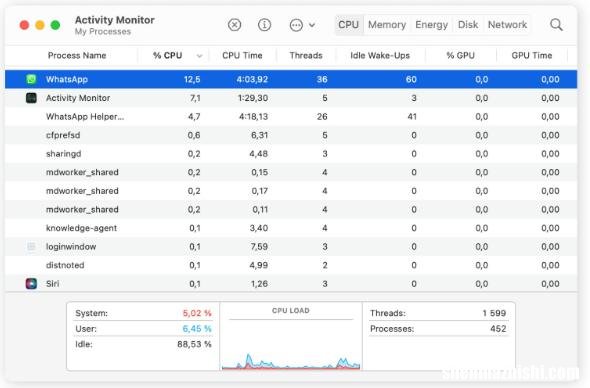Select the Activity Monitor process name
The width and height of the screenshot is (590, 388).
point(78,98)
